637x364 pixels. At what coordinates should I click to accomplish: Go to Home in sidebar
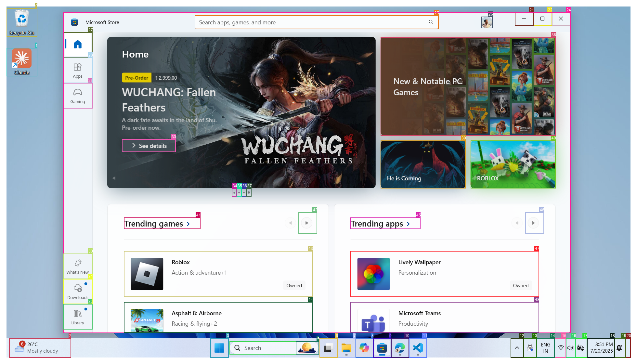point(78,44)
